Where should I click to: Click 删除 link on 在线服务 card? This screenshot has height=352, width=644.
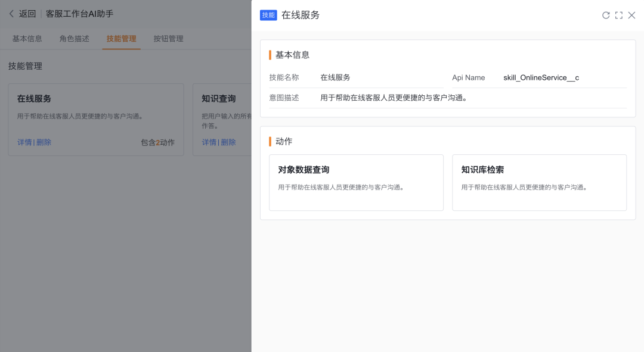click(x=44, y=142)
